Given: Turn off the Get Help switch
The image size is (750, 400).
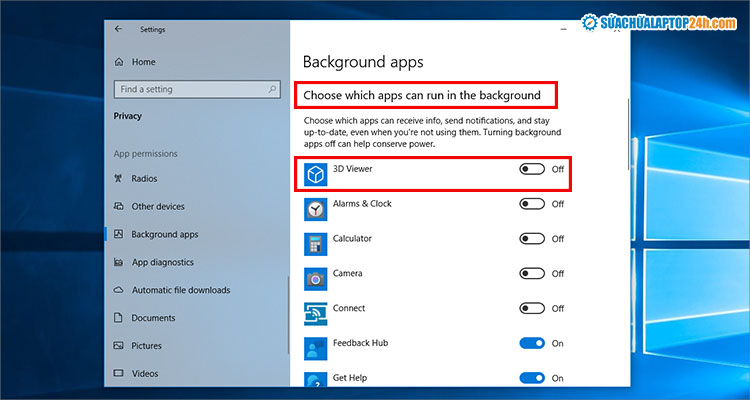Looking at the screenshot, I should (532, 378).
